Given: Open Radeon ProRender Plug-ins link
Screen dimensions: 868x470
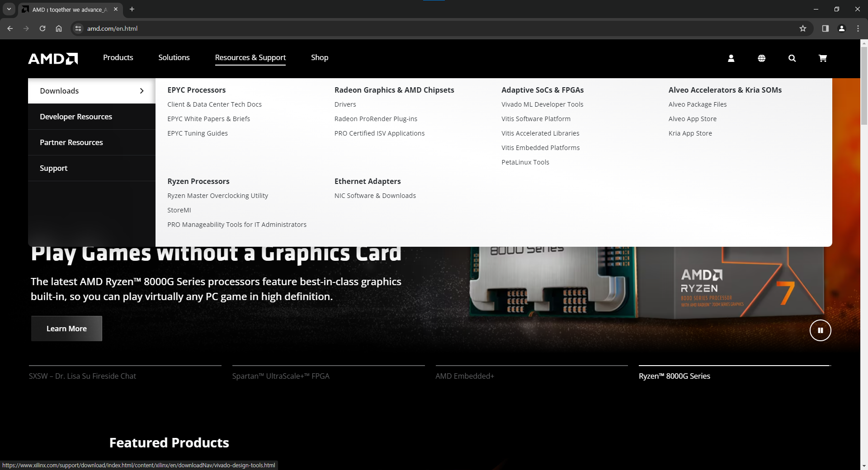Looking at the screenshot, I should pyautogui.click(x=376, y=119).
